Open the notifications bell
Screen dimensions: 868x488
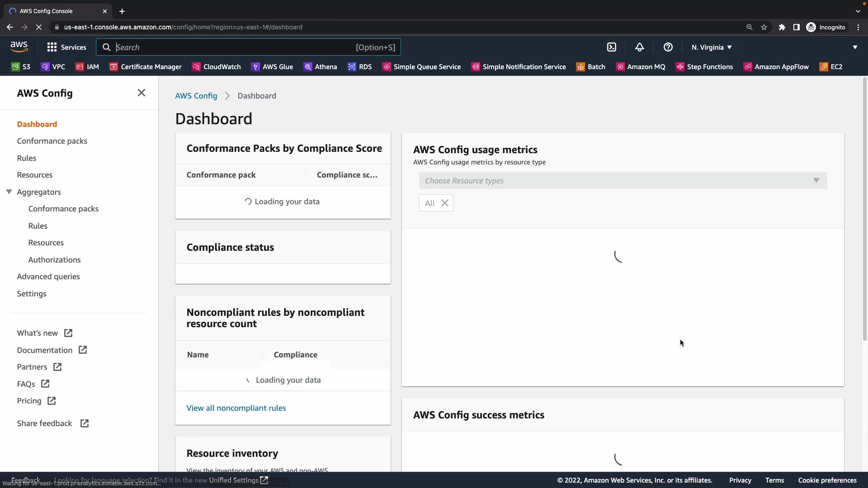pos(639,47)
